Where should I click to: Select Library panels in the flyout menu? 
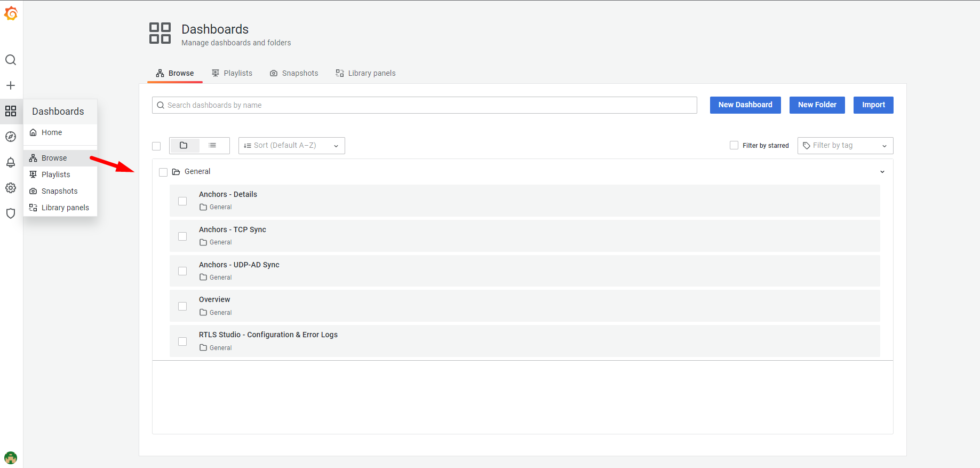coord(60,208)
